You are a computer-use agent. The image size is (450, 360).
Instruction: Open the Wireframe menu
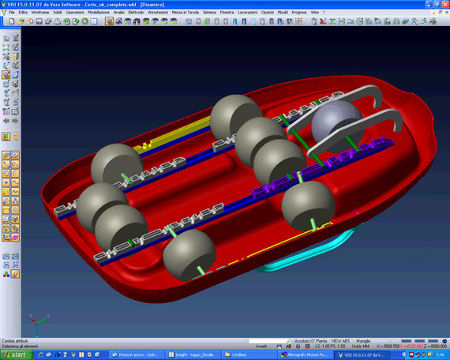point(40,12)
